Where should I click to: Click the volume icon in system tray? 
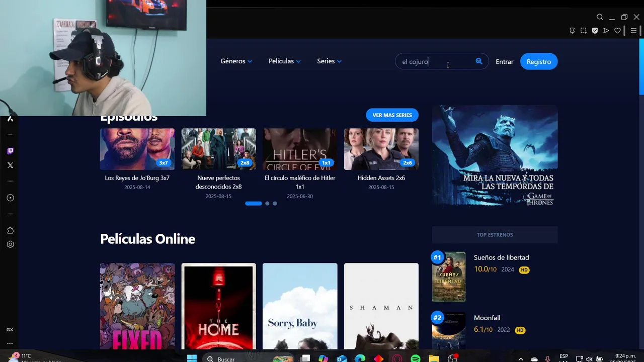click(589, 359)
